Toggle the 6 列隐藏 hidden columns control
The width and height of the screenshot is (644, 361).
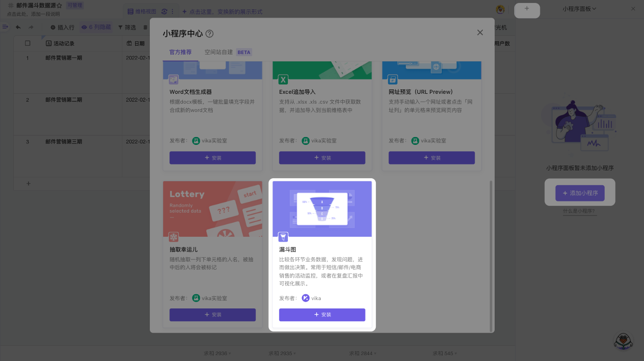(x=96, y=28)
